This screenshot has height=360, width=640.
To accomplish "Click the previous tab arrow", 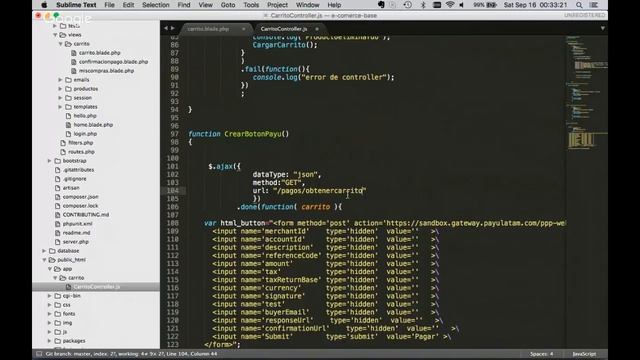I will 166,28.
